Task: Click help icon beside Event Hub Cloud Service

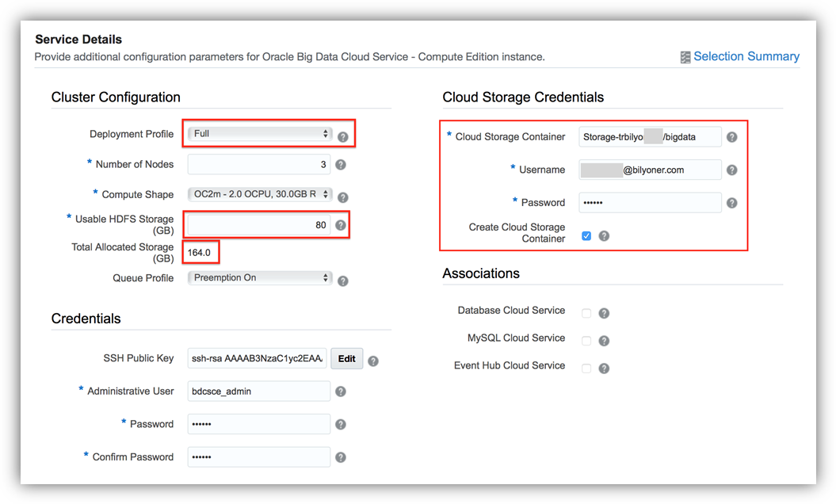Action: click(x=604, y=368)
